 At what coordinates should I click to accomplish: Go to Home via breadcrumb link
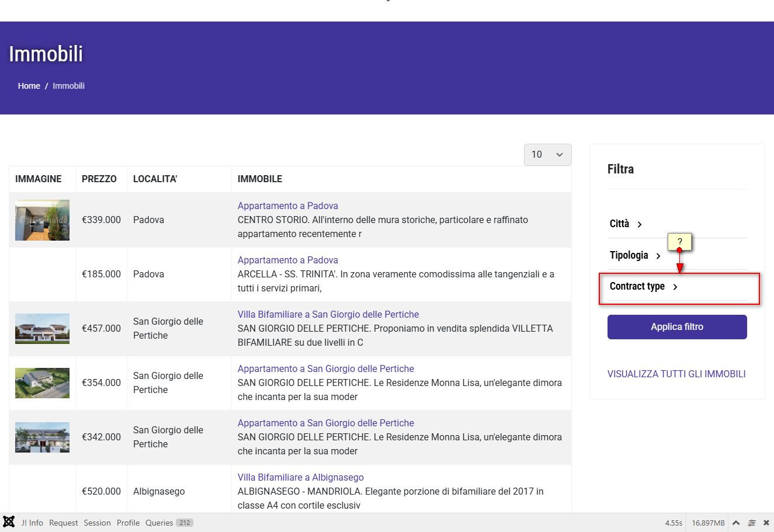click(29, 86)
